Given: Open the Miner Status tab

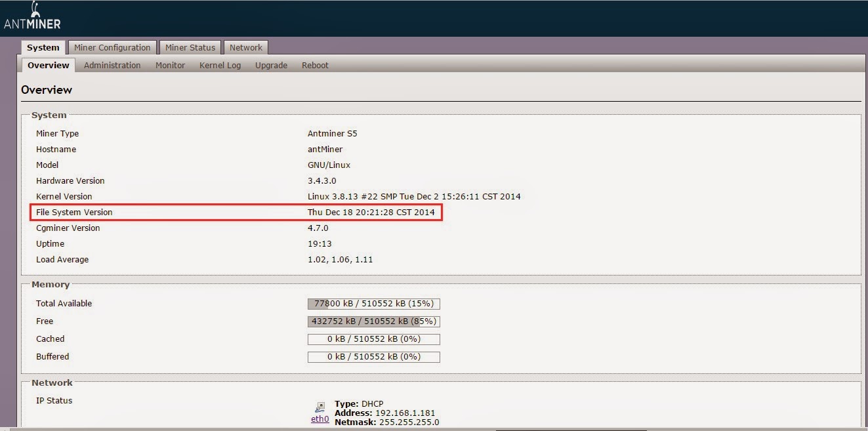Looking at the screenshot, I should point(190,47).
